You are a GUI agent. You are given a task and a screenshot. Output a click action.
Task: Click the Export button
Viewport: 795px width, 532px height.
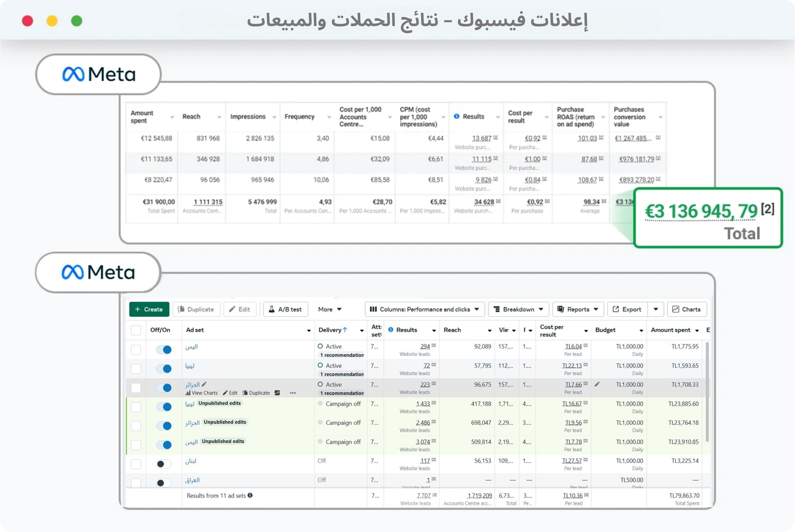pyautogui.click(x=627, y=310)
